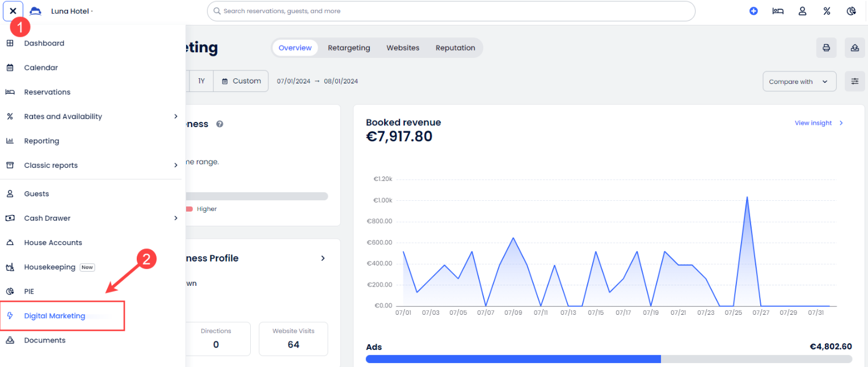Expand the Cash Drawer submenu
The width and height of the screenshot is (868, 367).
coord(176,218)
